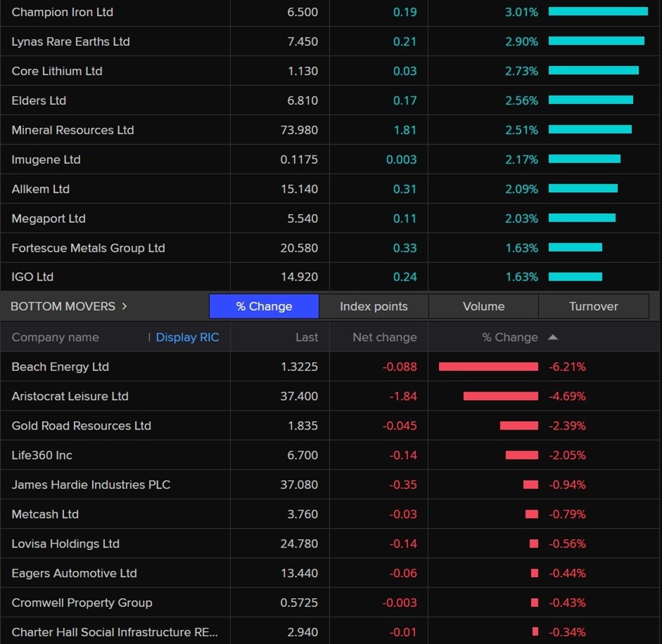Click Fortescue net change 0.33
The image size is (662, 644).
405,247
